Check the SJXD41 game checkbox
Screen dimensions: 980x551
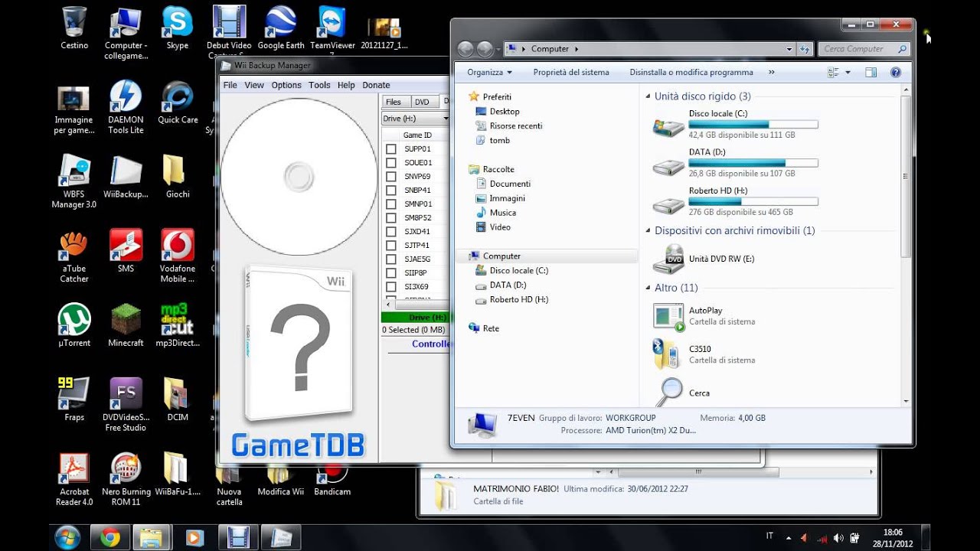coord(391,231)
